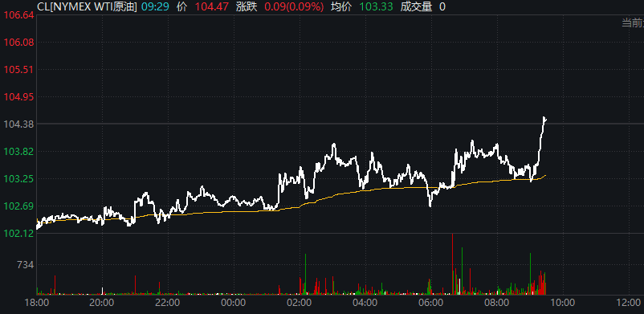Open the partially visible 当前 label at top right
Viewport: 644px width, 314px height.
click(x=632, y=22)
